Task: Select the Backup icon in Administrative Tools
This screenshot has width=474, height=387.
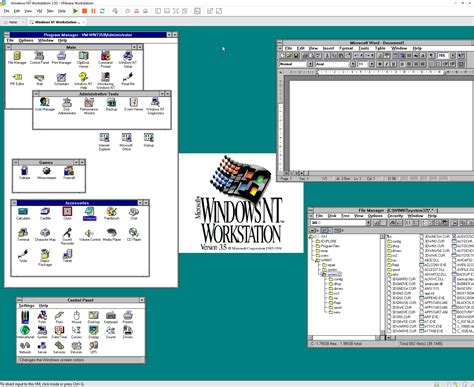Action: tap(111, 104)
